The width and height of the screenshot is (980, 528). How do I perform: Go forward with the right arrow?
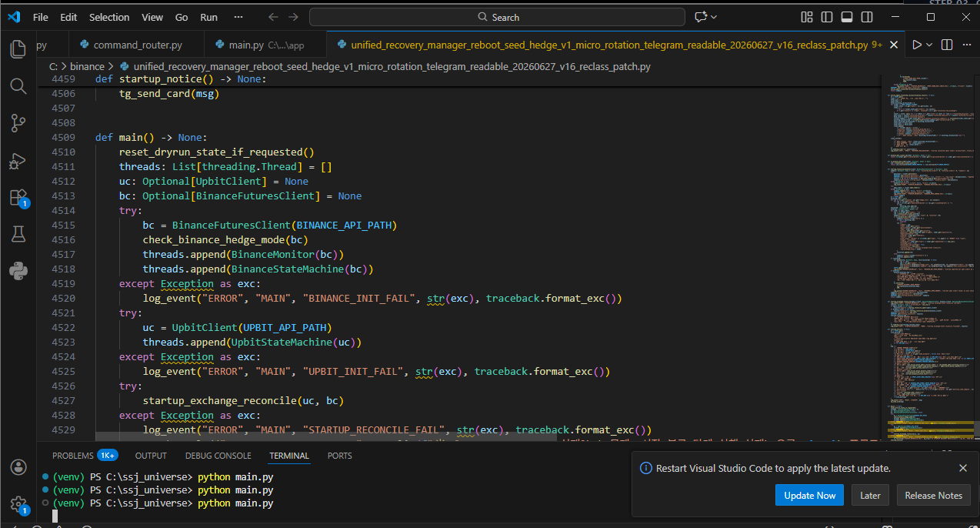click(x=293, y=17)
